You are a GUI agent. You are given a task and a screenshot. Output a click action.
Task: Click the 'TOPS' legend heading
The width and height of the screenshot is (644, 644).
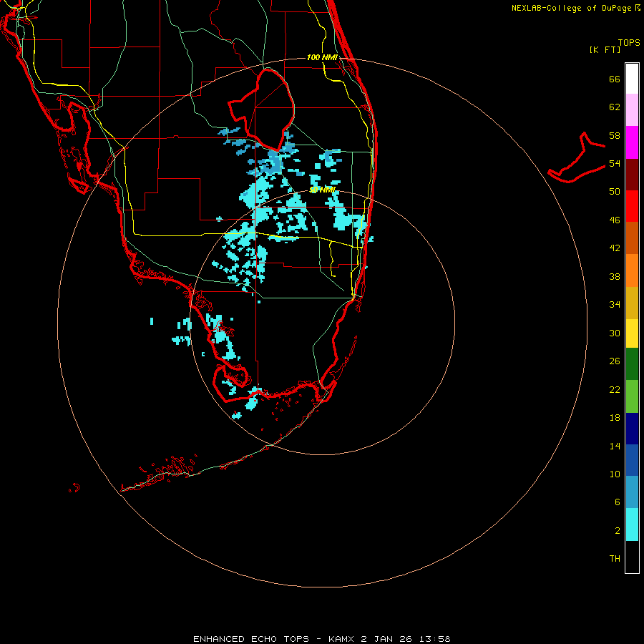click(x=629, y=42)
